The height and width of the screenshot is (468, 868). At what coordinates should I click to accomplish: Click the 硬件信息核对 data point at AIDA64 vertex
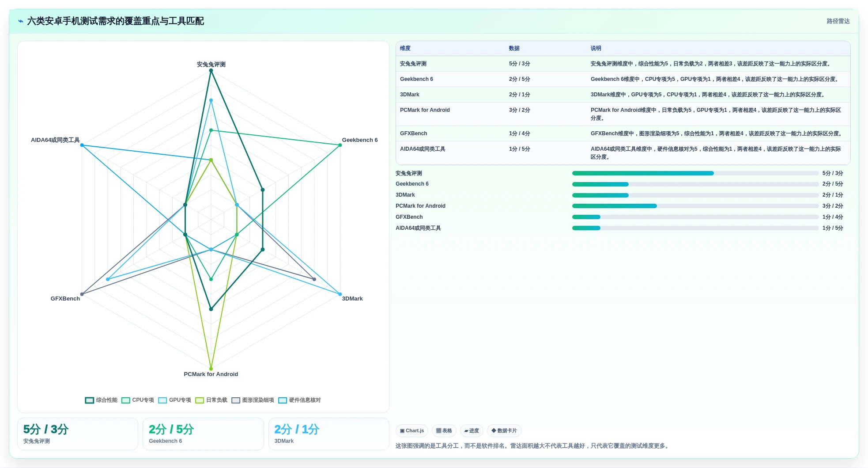click(82, 145)
